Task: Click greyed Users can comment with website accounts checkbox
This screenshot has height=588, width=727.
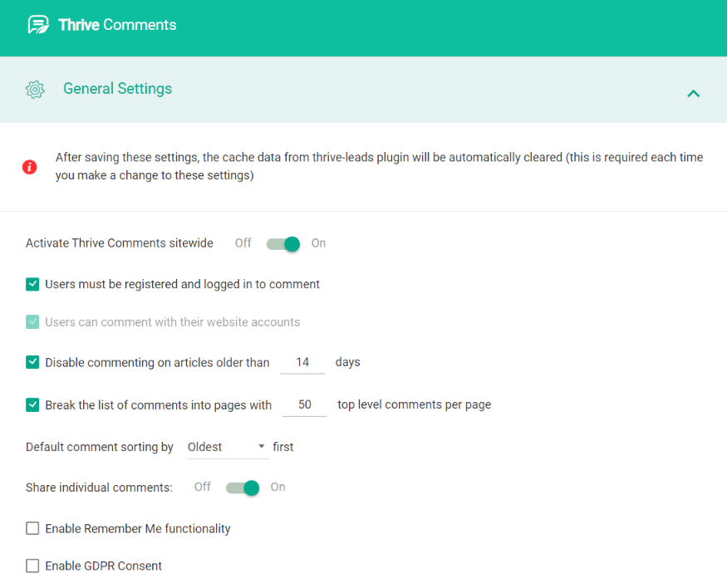Action: tap(32, 322)
